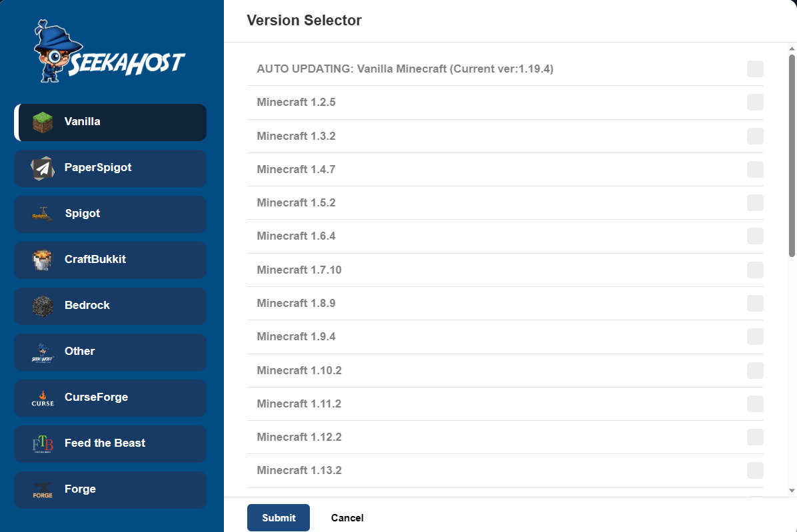Select the CraftBukkit icon
Viewport: 797px width, 532px height.
click(x=41, y=260)
